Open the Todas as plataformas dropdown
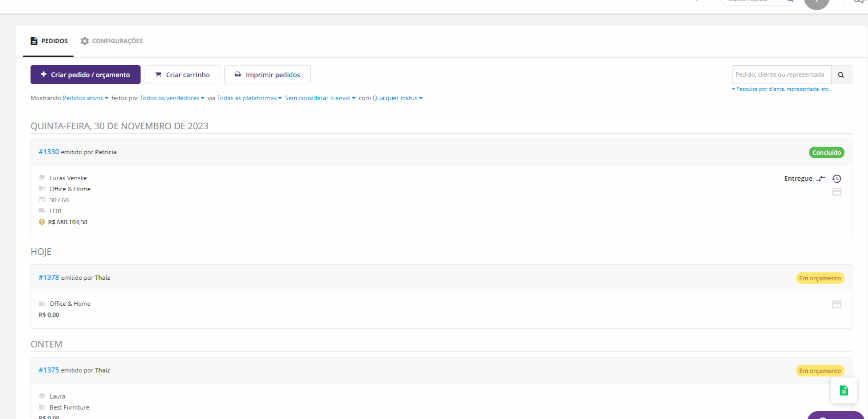 pos(249,98)
